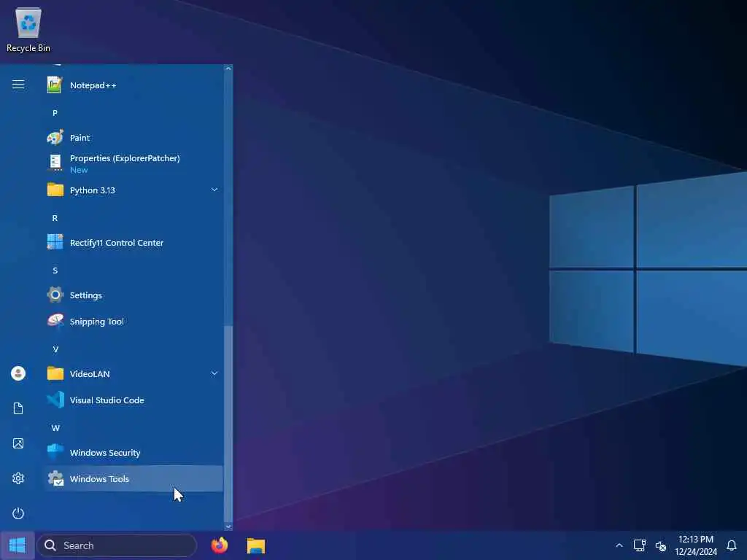Click the Python 3.13 folder icon
This screenshot has height=560, width=747.
point(55,190)
